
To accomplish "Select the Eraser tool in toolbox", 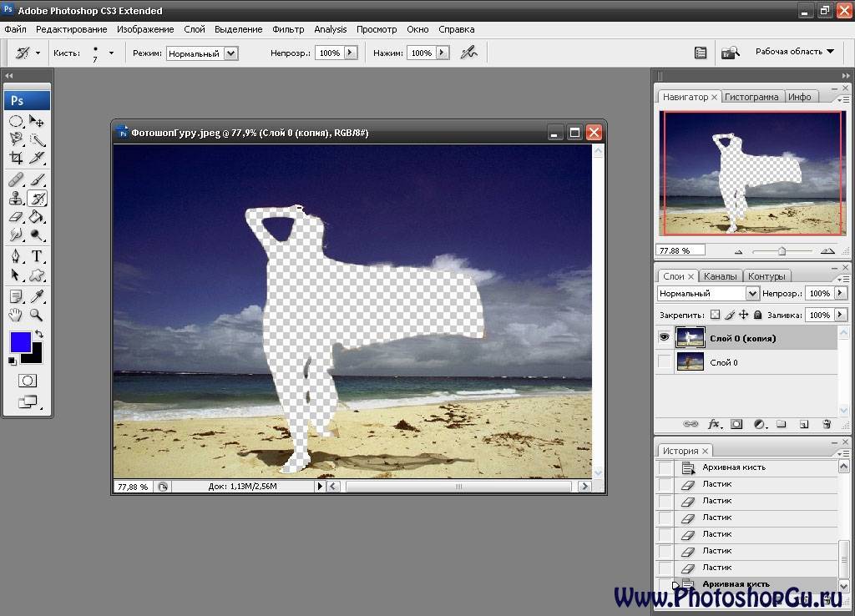I will click(16, 216).
